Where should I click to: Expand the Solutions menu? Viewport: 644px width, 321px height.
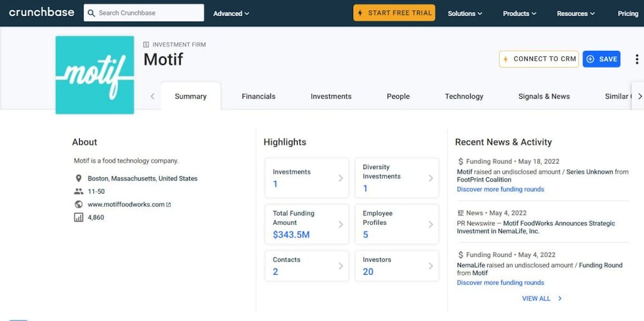click(465, 13)
